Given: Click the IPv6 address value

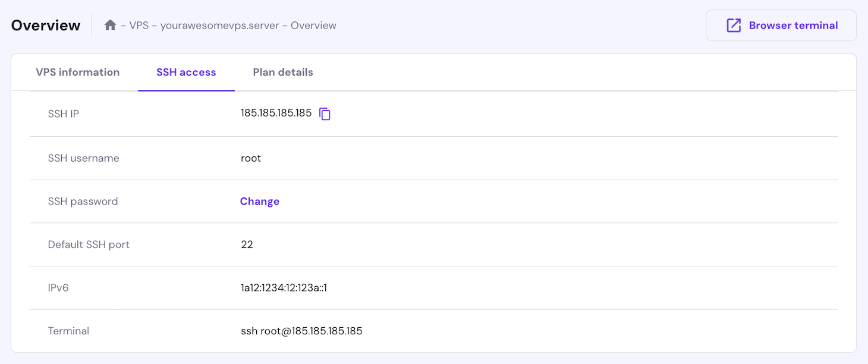Looking at the screenshot, I should [x=284, y=287].
